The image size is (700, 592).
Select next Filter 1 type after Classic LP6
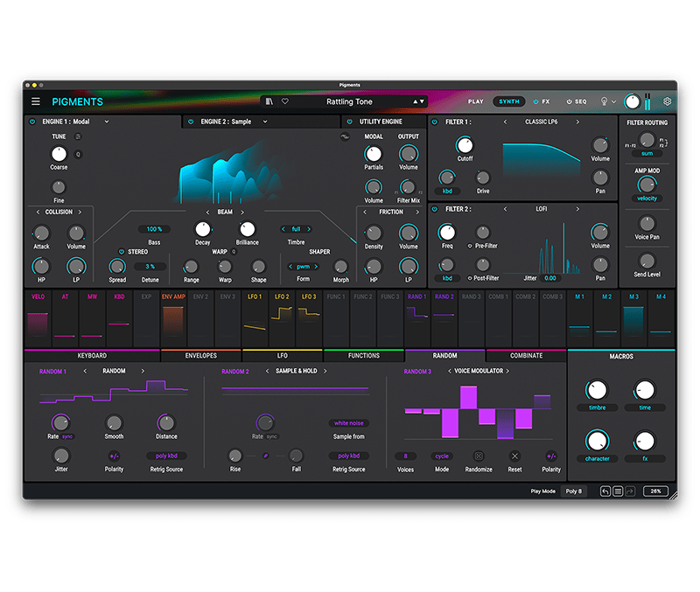coord(577,122)
